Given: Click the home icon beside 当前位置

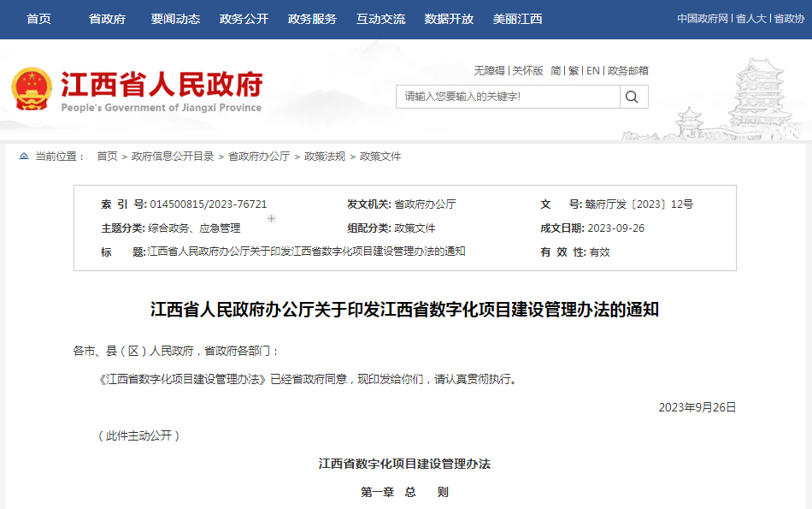Looking at the screenshot, I should (x=23, y=157).
